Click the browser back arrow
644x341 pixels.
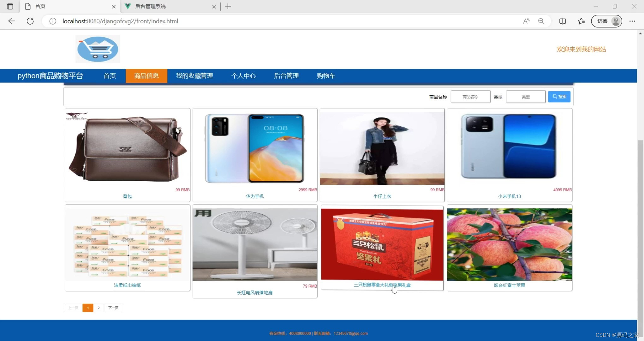pos(12,21)
